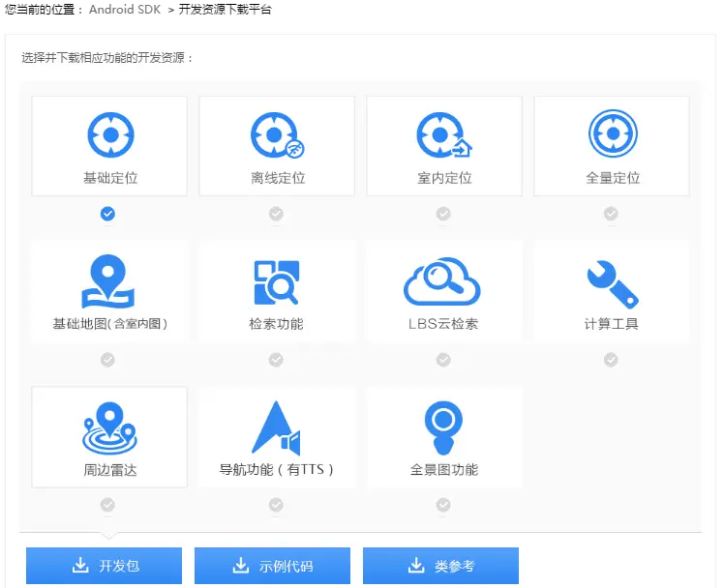Check the checkmark under 全景图功能
Screen dimensions: 724x588
pos(443,505)
